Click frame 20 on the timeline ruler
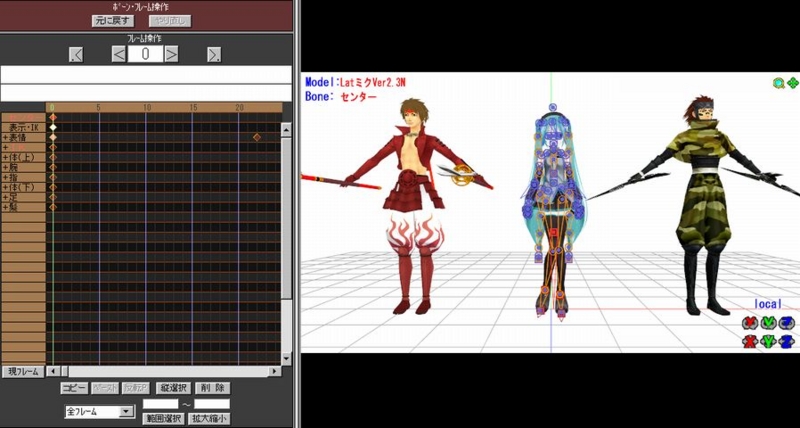800x428 pixels. click(x=239, y=107)
